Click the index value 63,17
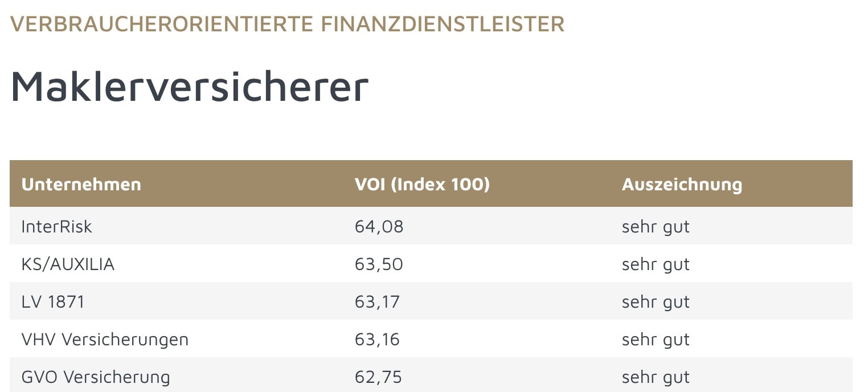This screenshot has height=392, width=868. pos(377,302)
